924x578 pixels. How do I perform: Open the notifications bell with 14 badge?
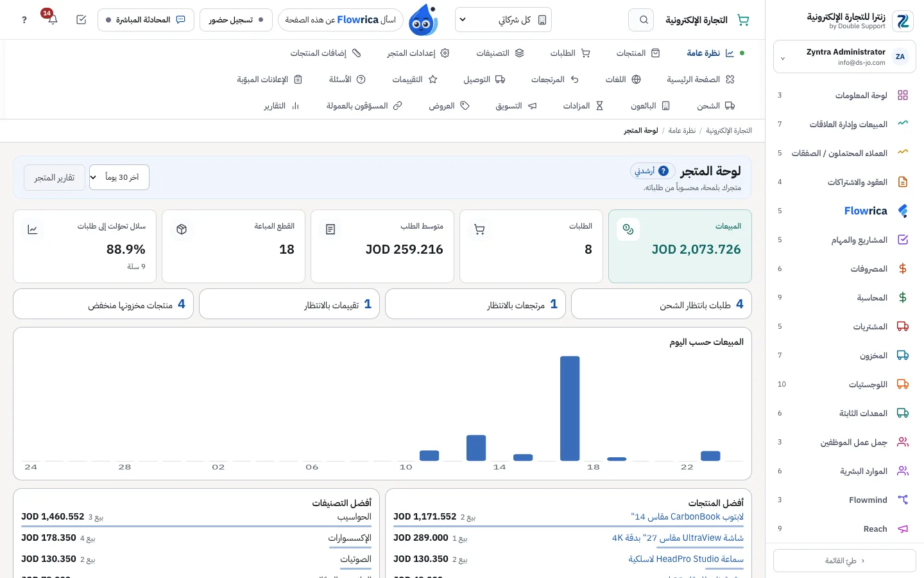(53, 19)
